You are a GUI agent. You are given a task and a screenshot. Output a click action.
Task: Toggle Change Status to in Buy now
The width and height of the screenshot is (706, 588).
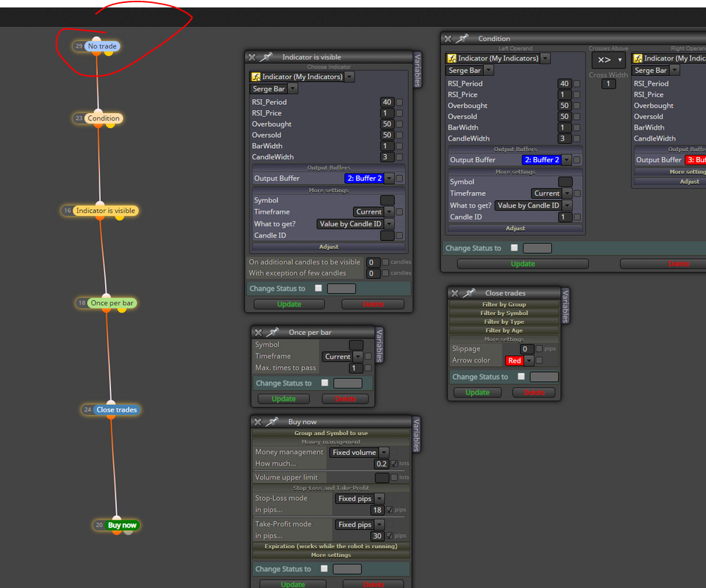[x=324, y=569]
